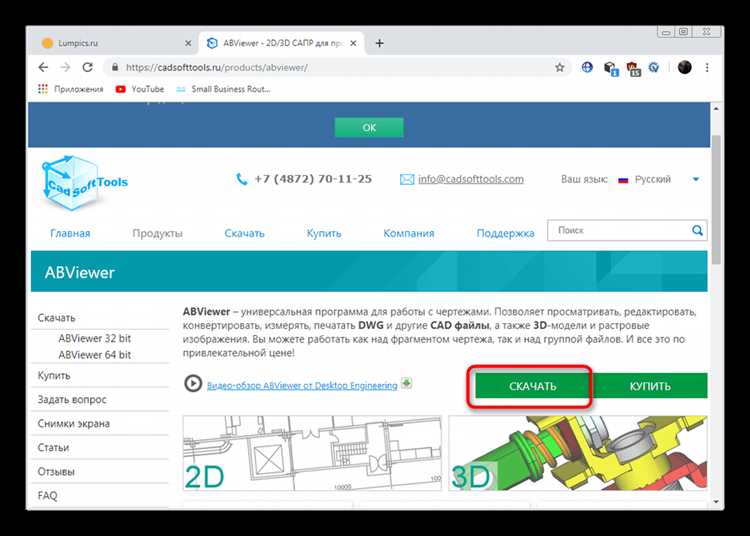
Task: Open the info@cadsofttools.com email link
Action: [x=471, y=179]
